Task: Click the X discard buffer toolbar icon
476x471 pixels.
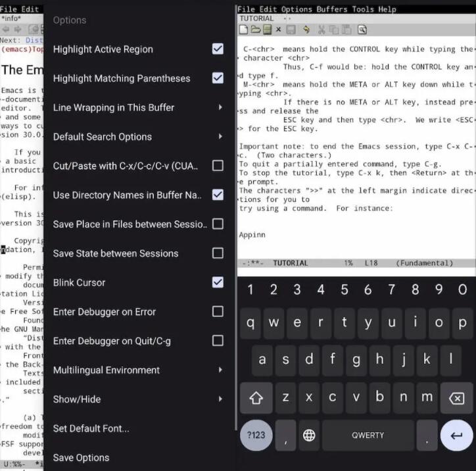Action: [x=278, y=30]
